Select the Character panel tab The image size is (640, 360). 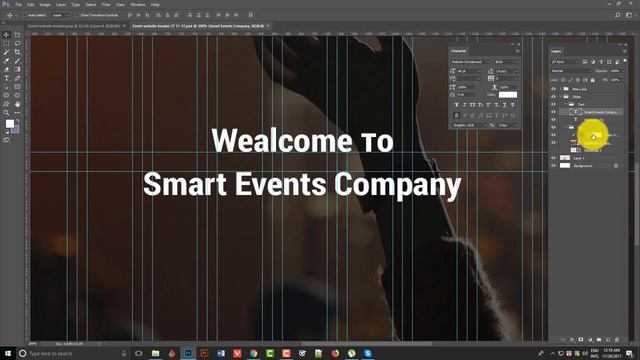coord(458,51)
